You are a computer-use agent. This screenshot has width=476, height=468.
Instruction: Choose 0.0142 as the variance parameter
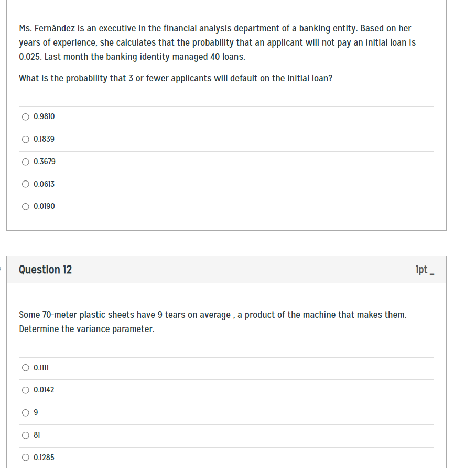click(x=25, y=390)
